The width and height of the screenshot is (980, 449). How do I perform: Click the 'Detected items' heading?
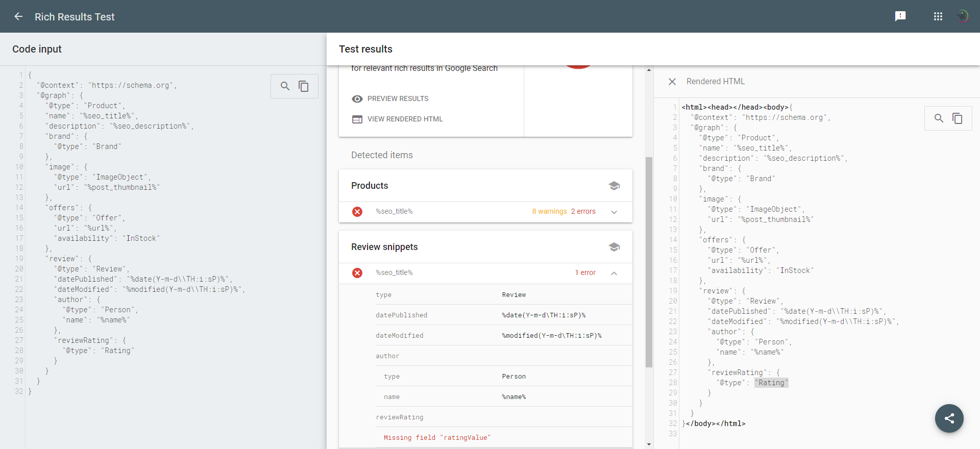click(x=382, y=155)
